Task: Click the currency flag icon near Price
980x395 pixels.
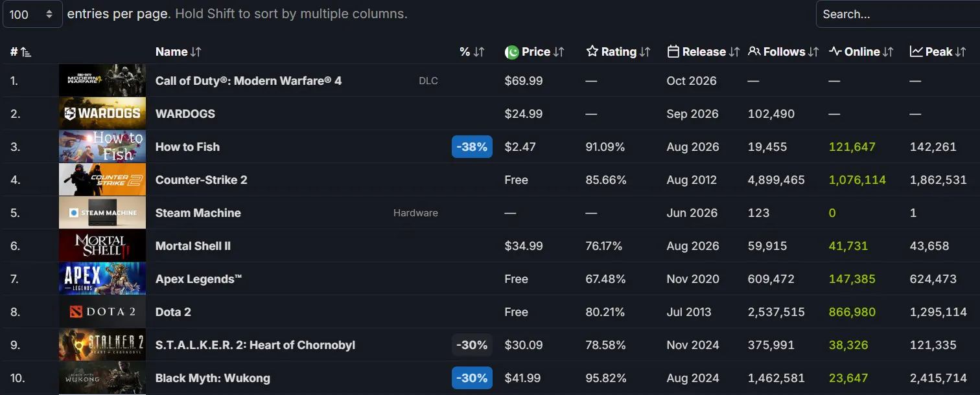Action: tap(512, 52)
